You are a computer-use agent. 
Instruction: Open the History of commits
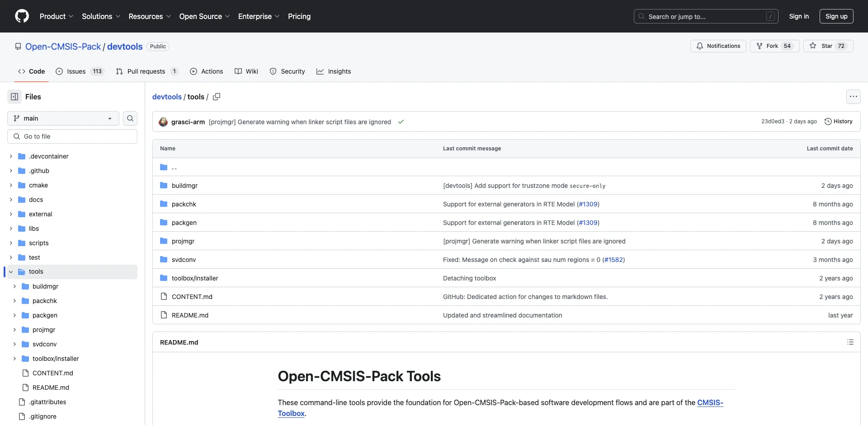(839, 121)
